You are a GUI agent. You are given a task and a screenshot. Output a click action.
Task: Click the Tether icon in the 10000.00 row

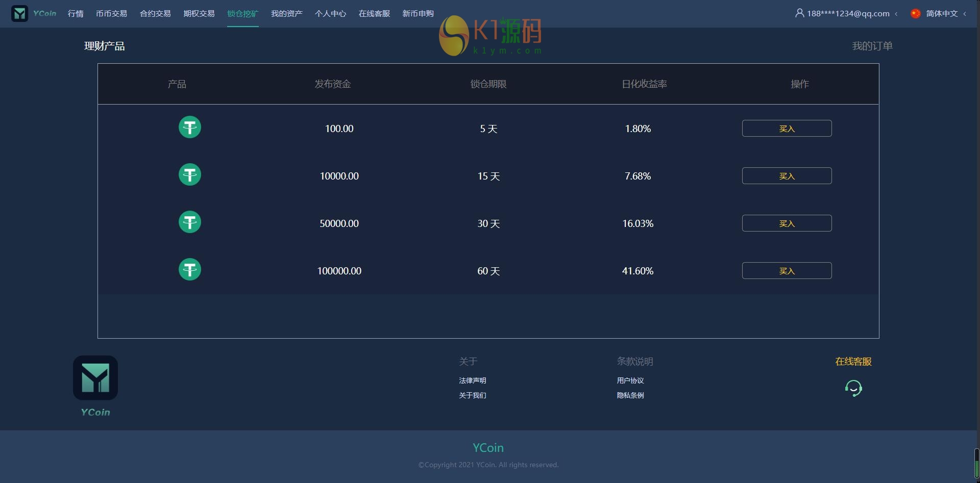(190, 174)
